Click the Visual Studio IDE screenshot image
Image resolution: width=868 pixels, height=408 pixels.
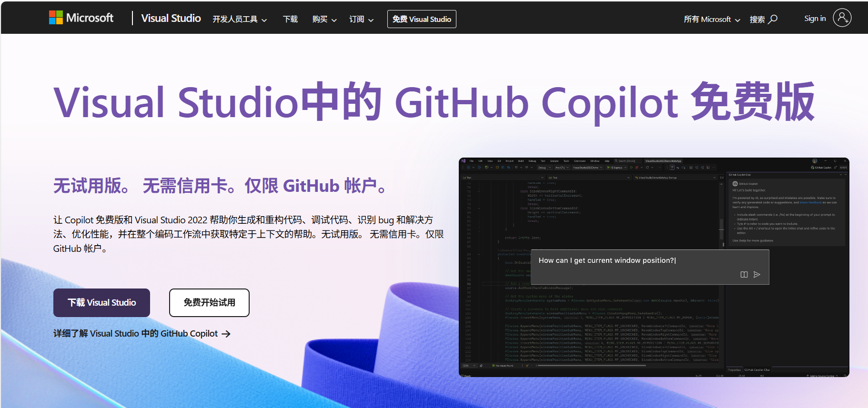click(x=654, y=267)
